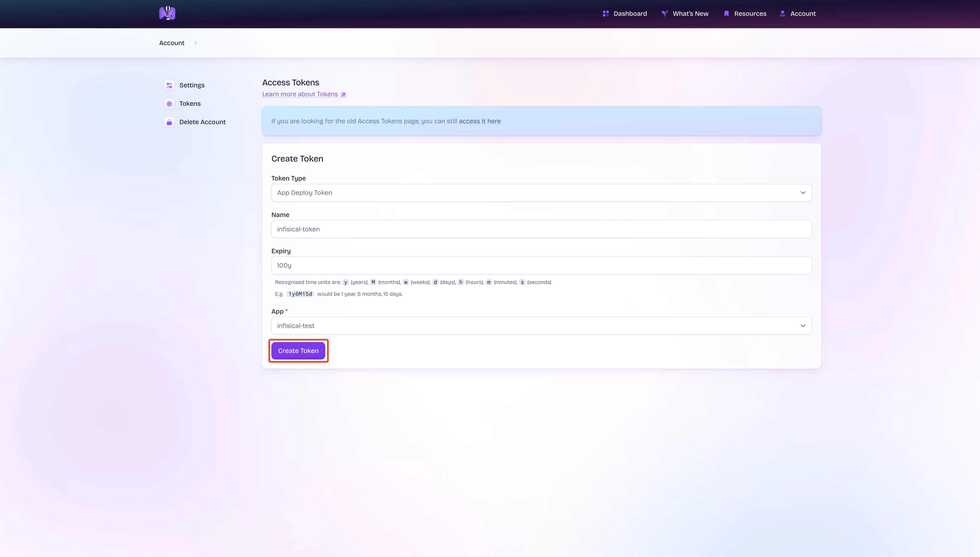Click the Token Type field label

289,178
